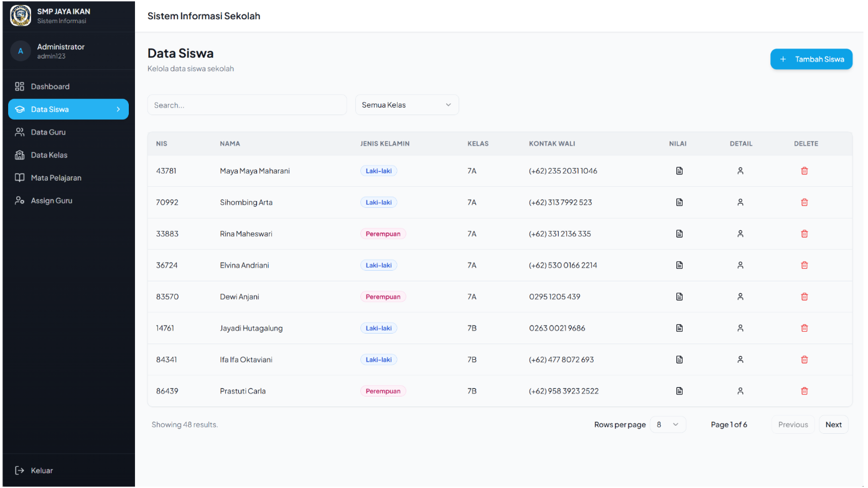Image resolution: width=868 pixels, height=488 pixels.
Task: Open nilai document icon for Rina Maheswari
Action: click(679, 234)
